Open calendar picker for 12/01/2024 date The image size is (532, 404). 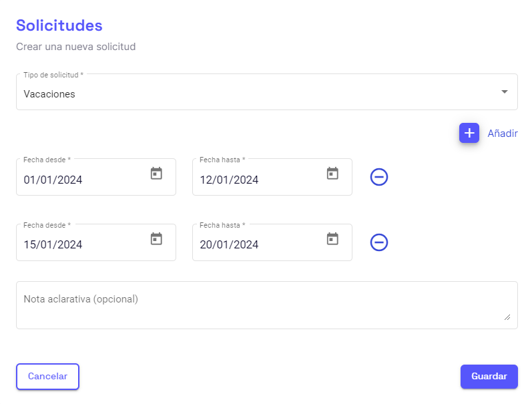pos(332,174)
